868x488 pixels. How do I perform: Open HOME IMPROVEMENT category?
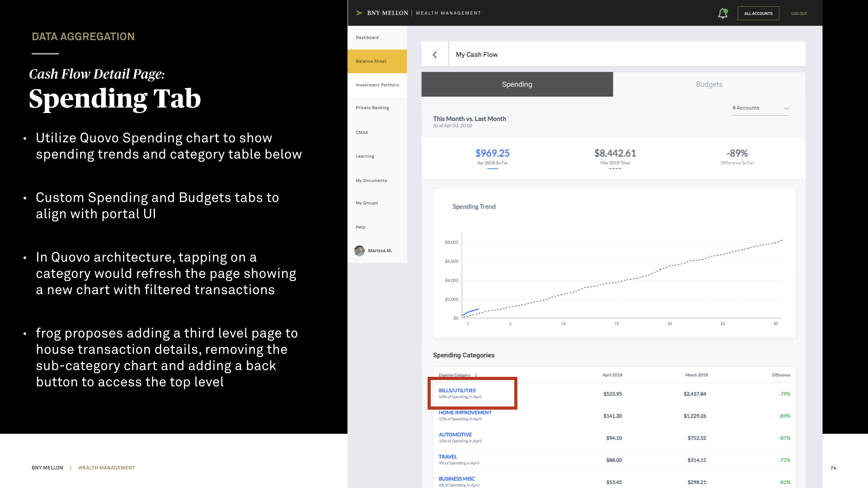click(465, 413)
